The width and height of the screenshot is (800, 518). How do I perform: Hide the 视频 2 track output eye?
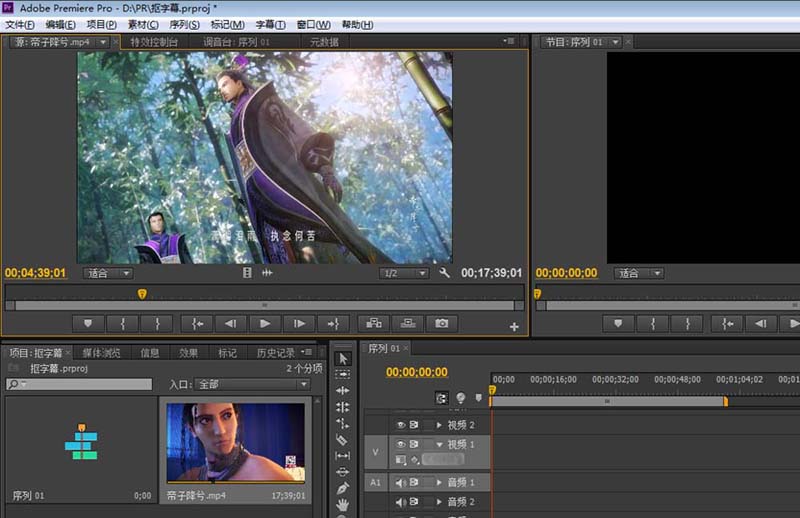click(x=401, y=425)
